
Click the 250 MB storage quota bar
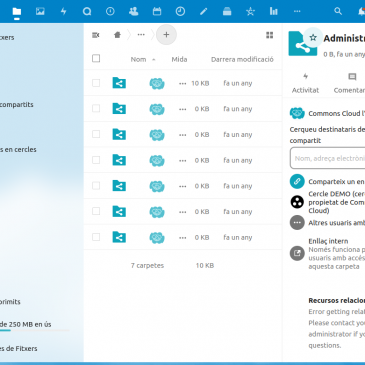pyautogui.click(x=35, y=330)
